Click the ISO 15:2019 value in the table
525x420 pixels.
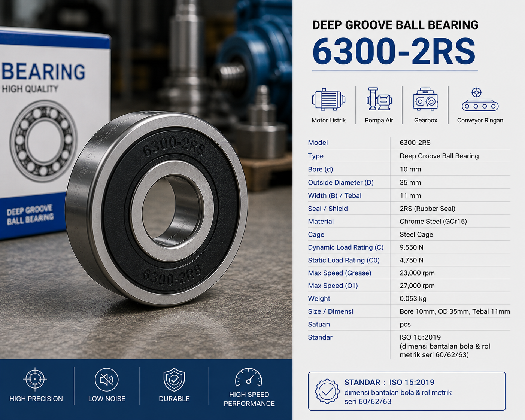click(x=420, y=337)
